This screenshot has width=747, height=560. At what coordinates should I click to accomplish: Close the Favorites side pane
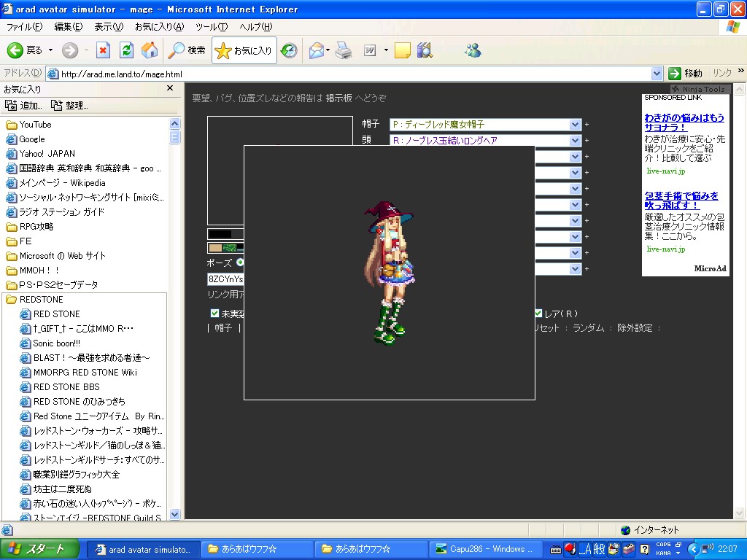pyautogui.click(x=170, y=88)
